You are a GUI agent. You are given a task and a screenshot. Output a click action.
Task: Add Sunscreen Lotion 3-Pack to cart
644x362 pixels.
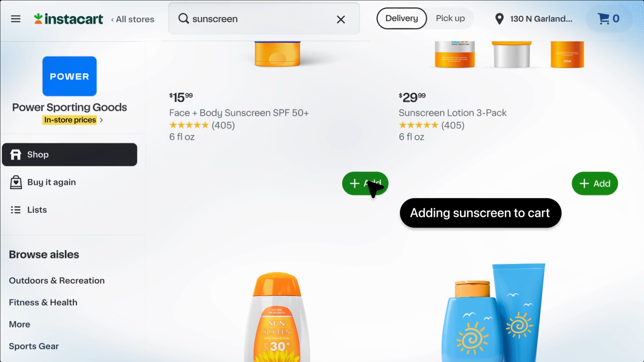tap(595, 184)
